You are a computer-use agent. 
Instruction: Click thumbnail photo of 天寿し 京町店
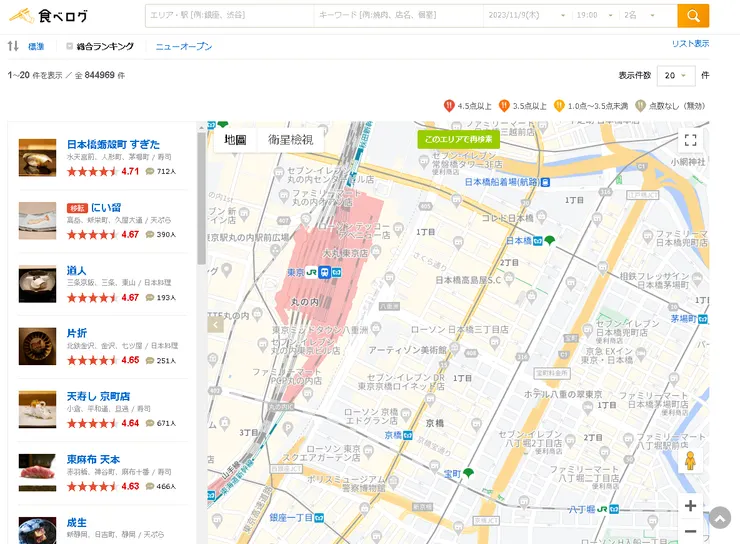(x=37, y=410)
